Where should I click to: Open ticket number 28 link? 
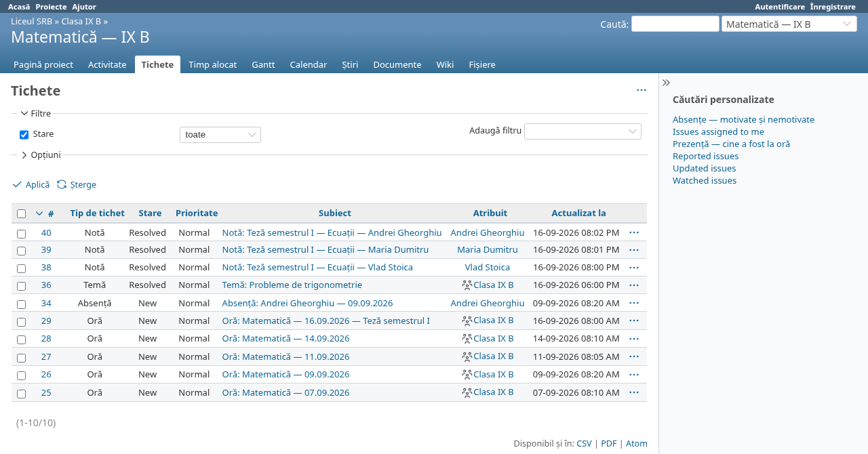coord(46,339)
